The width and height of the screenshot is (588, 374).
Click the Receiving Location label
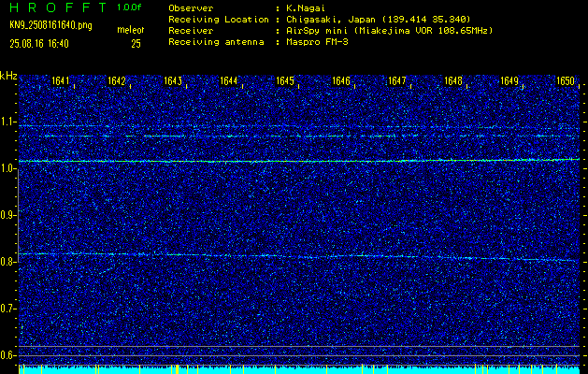[219, 19]
